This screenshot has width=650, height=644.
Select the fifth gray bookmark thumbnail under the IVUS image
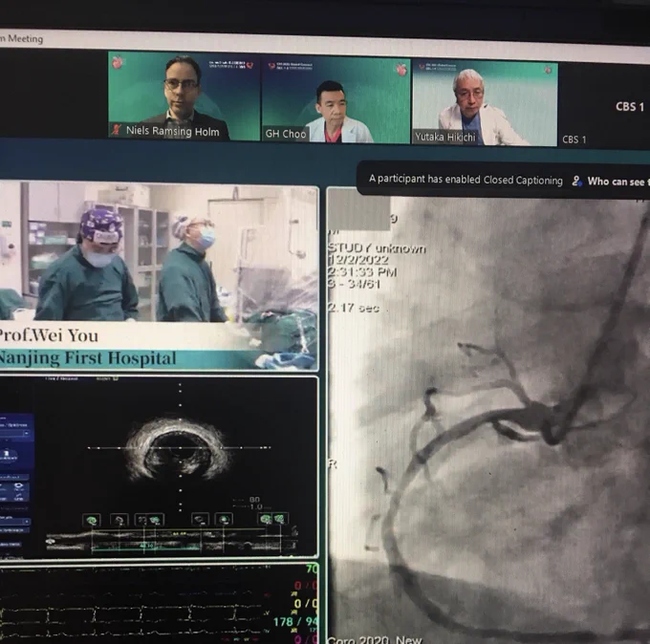pyautogui.click(x=200, y=519)
